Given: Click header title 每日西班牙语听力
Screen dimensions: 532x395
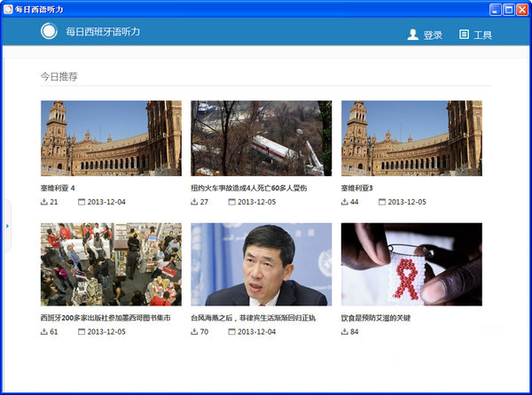Looking at the screenshot, I should click(103, 32).
